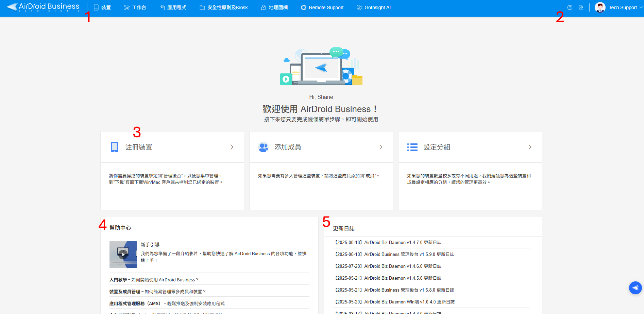Image resolution: width=644 pixels, height=314 pixels.
Task: Click the 地理圍欄 map icon in navbar
Action: pyautogui.click(x=264, y=7)
